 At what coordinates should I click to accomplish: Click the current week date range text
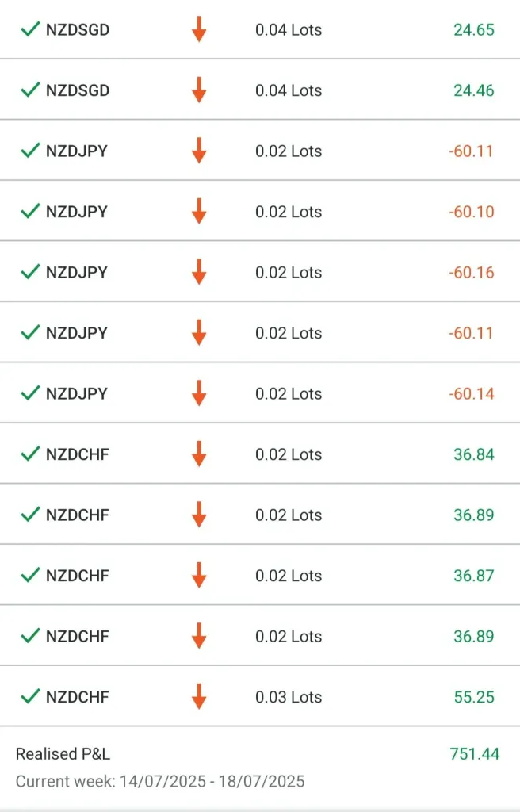pos(160,782)
